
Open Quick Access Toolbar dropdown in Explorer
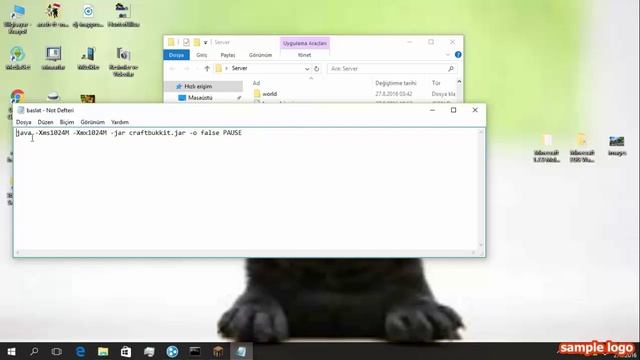click(205, 42)
